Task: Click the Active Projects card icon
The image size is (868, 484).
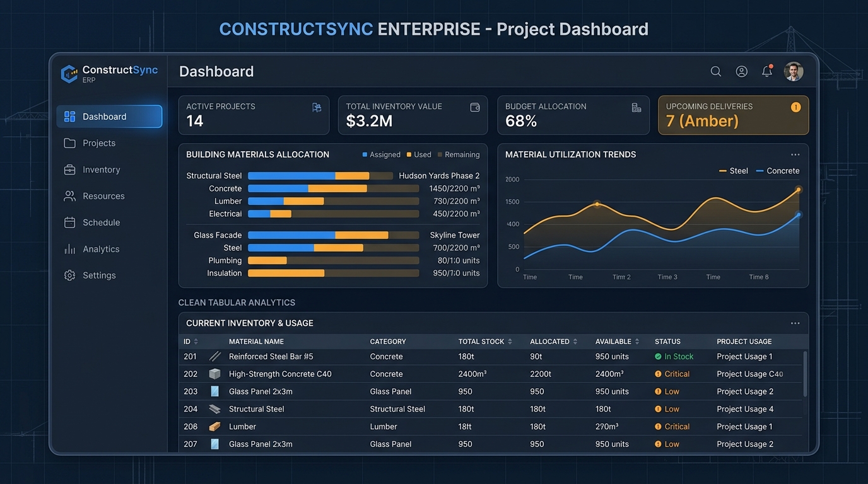Action: tap(317, 108)
